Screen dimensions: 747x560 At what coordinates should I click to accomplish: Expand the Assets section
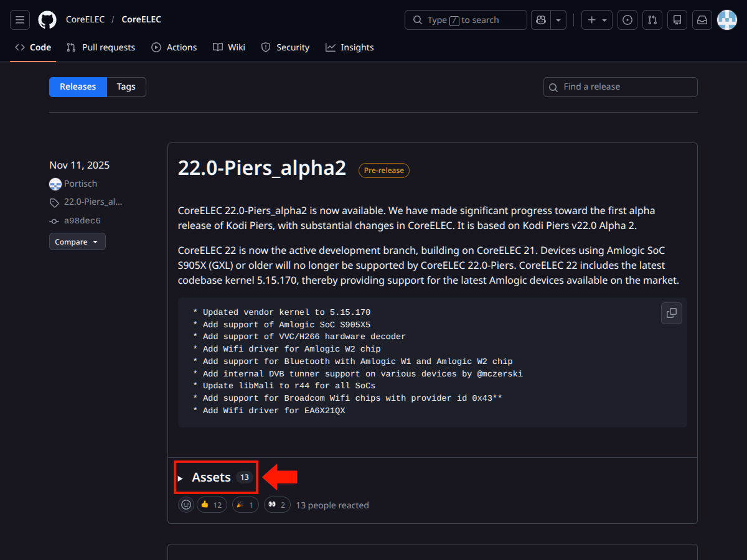[x=215, y=478]
